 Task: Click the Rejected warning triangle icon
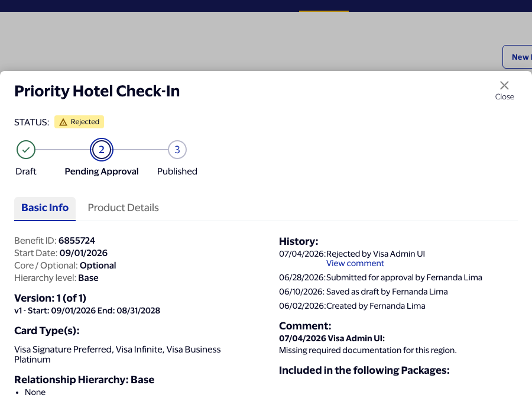click(x=63, y=122)
